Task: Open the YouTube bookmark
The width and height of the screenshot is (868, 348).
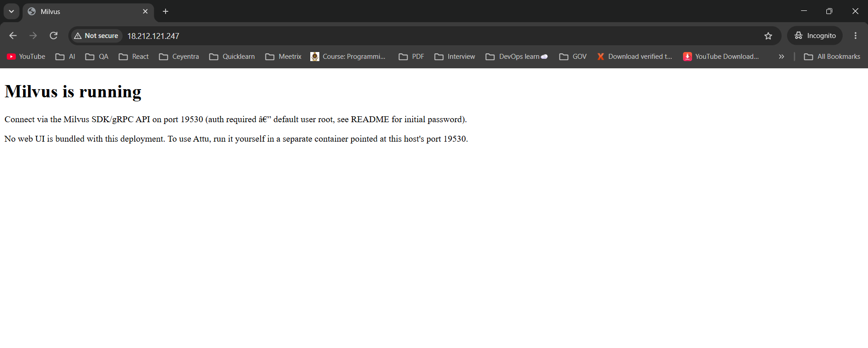Action: [26, 57]
